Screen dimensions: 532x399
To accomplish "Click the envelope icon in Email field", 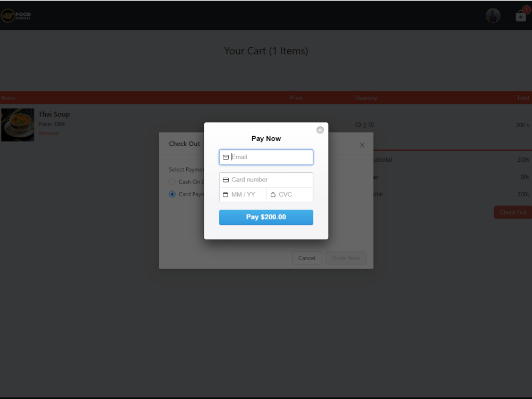I will click(x=226, y=157).
